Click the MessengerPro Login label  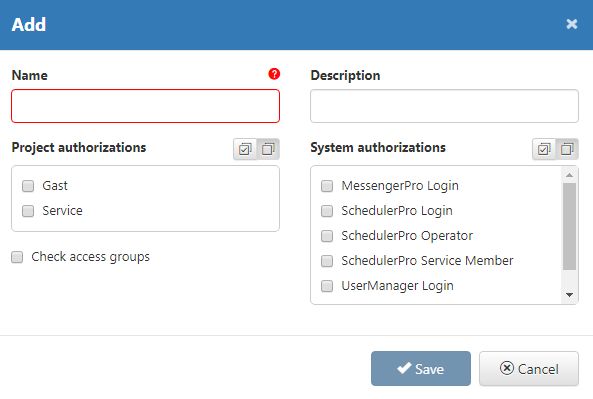click(x=400, y=186)
